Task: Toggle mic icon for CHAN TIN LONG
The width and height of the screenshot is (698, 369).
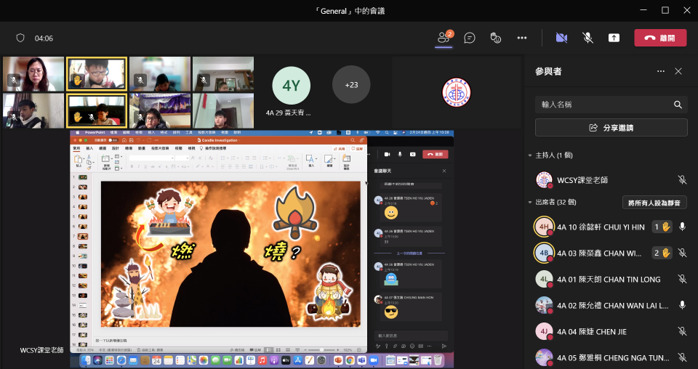Action: [682, 279]
